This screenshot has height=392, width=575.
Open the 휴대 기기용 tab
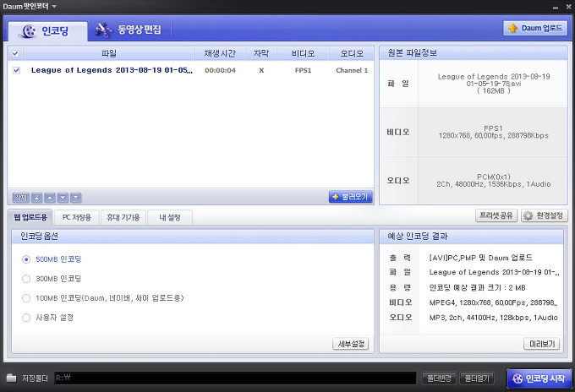pos(123,217)
